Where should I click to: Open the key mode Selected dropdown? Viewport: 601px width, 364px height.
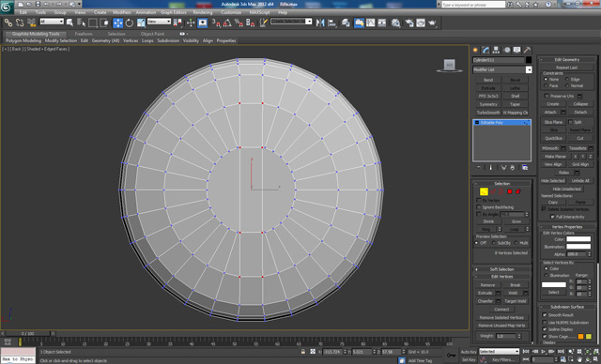[x=499, y=352]
